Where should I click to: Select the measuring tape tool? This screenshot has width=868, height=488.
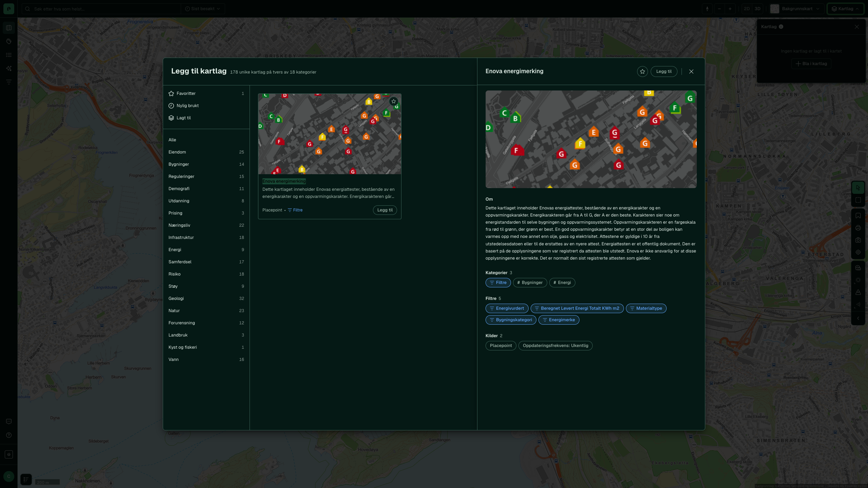[x=858, y=268]
